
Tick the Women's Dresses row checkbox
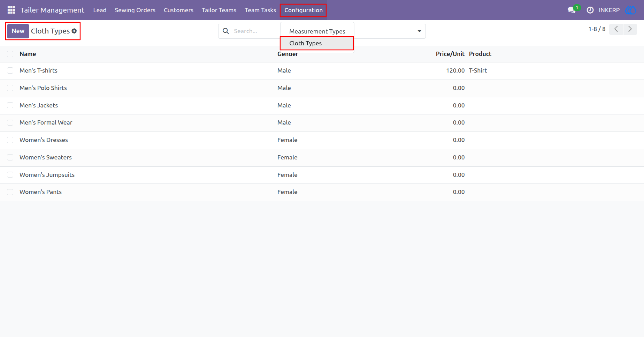tap(10, 140)
